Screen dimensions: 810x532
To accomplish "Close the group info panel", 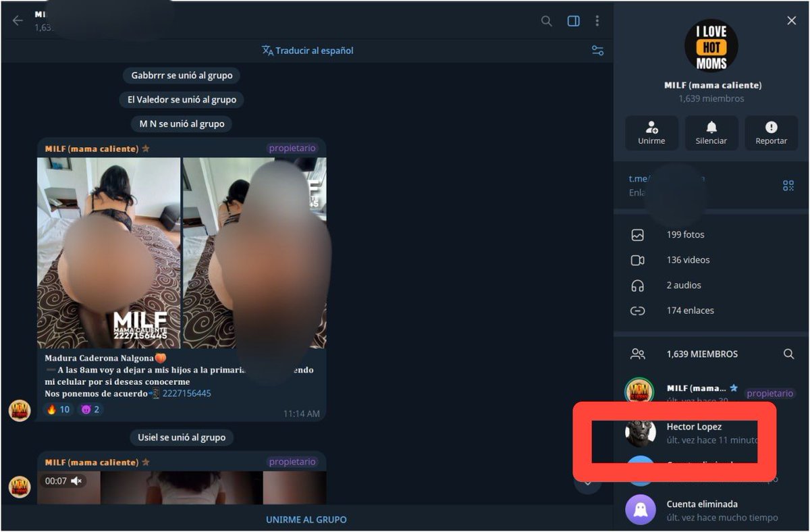I will pyautogui.click(x=792, y=21).
